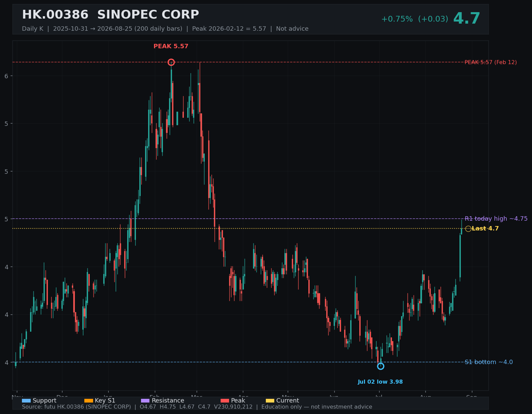Click the 'Daily K' subtitle line

165,29
